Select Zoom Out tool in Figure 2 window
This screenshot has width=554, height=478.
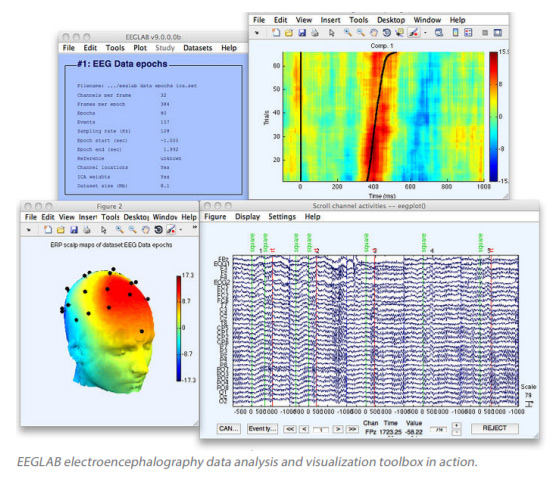[x=132, y=230]
